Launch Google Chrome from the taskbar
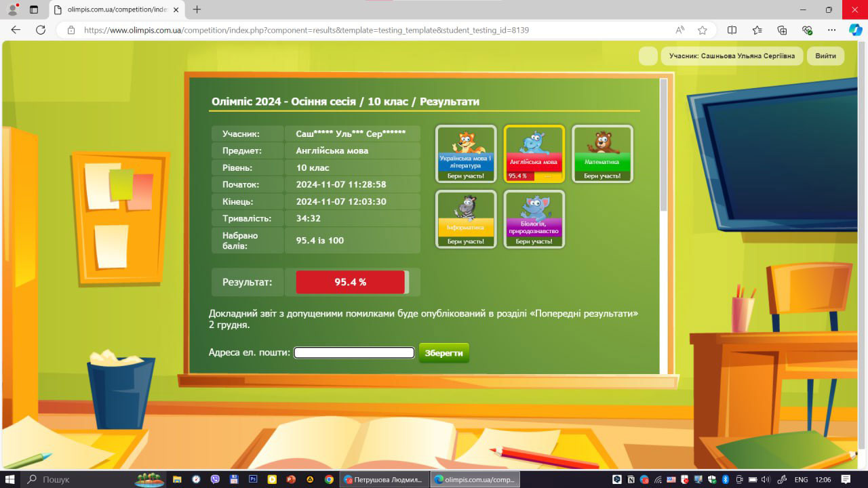 (329, 479)
